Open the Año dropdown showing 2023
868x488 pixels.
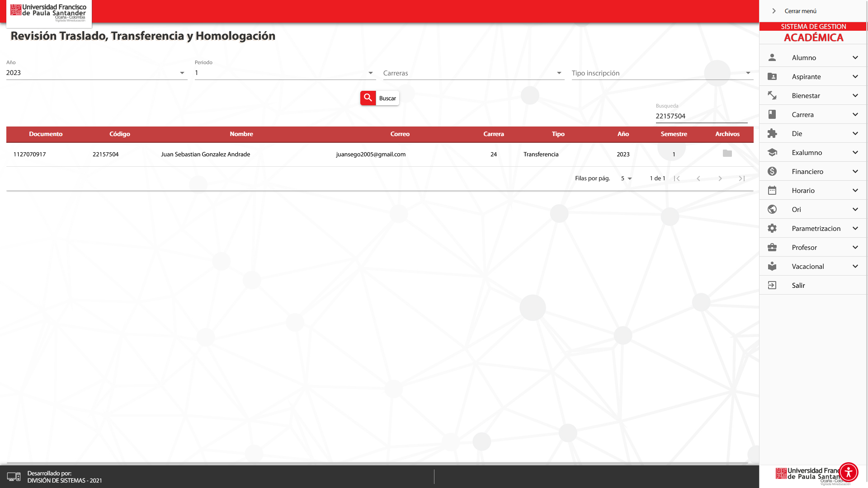[96, 73]
